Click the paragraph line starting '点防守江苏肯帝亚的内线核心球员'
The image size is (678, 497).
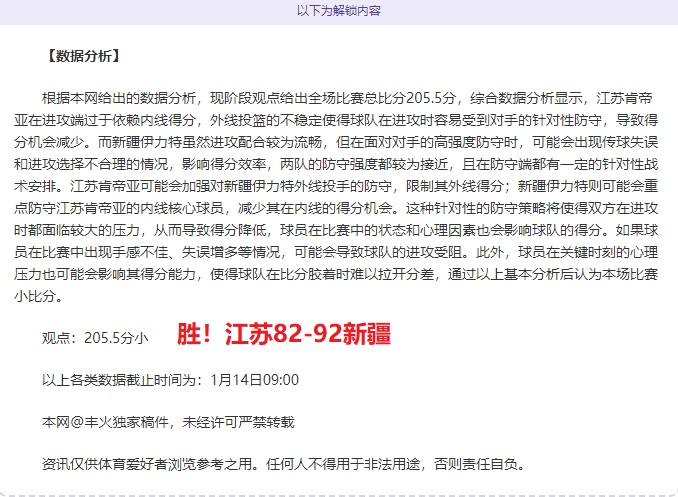336,208
